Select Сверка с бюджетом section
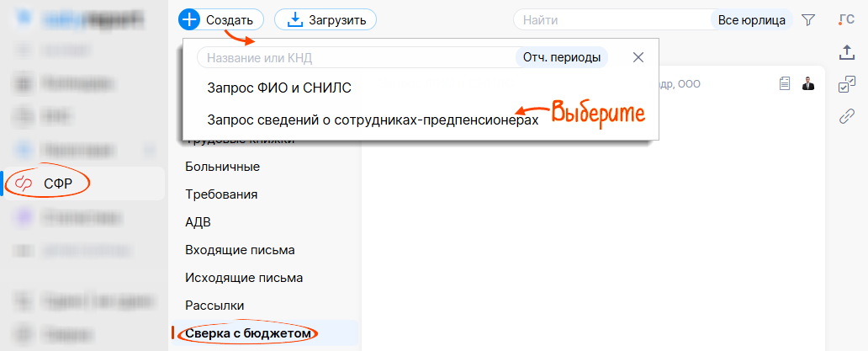 [x=248, y=334]
